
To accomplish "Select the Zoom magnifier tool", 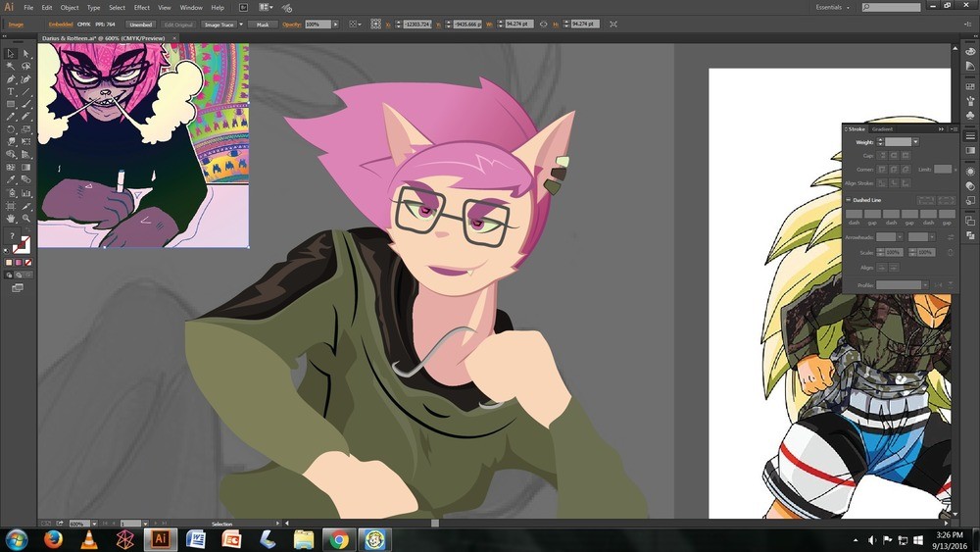I will tap(25, 219).
